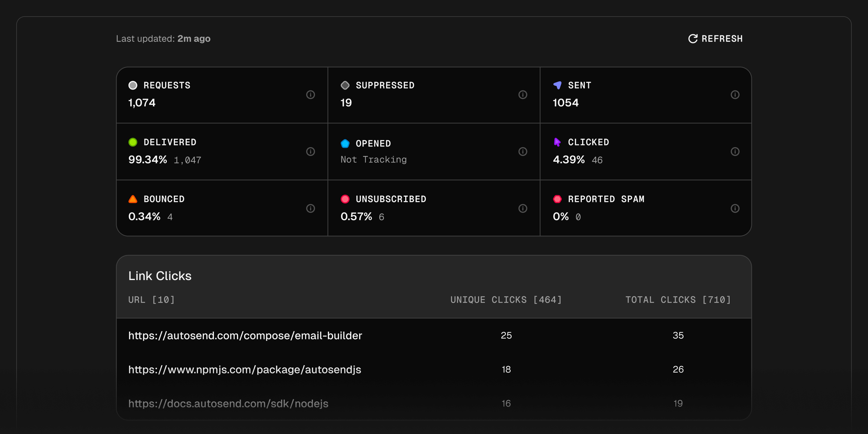Open the autosend.com email-builder link
The image size is (868, 434).
[245, 335]
